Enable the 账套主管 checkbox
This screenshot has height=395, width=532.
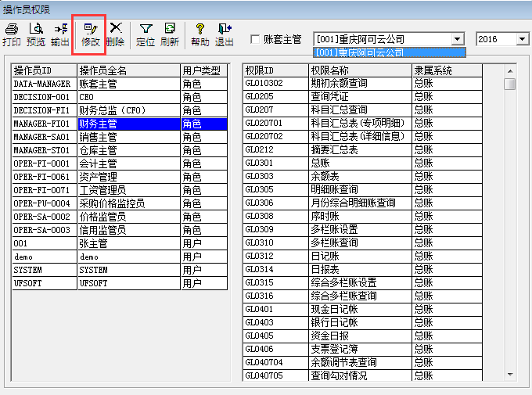pos(255,39)
